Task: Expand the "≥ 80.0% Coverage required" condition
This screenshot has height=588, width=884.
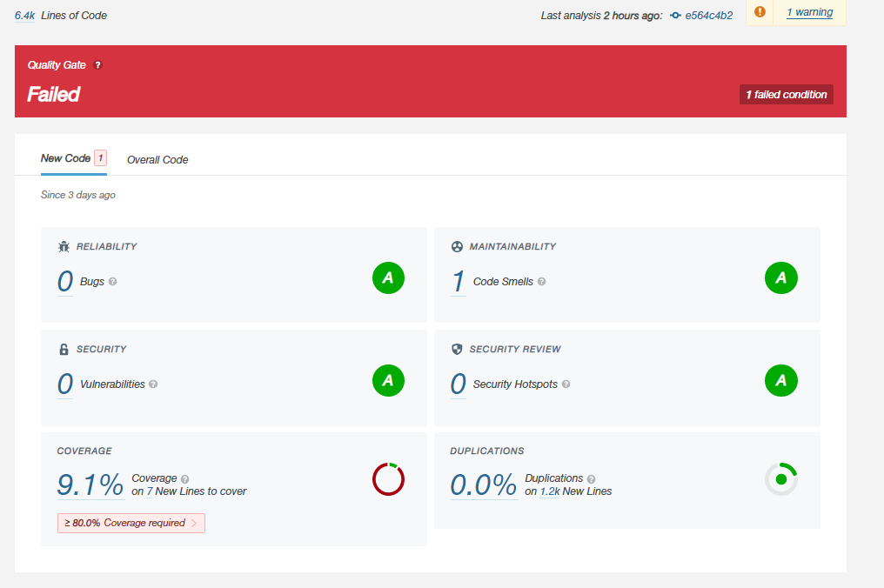Action: (131, 523)
